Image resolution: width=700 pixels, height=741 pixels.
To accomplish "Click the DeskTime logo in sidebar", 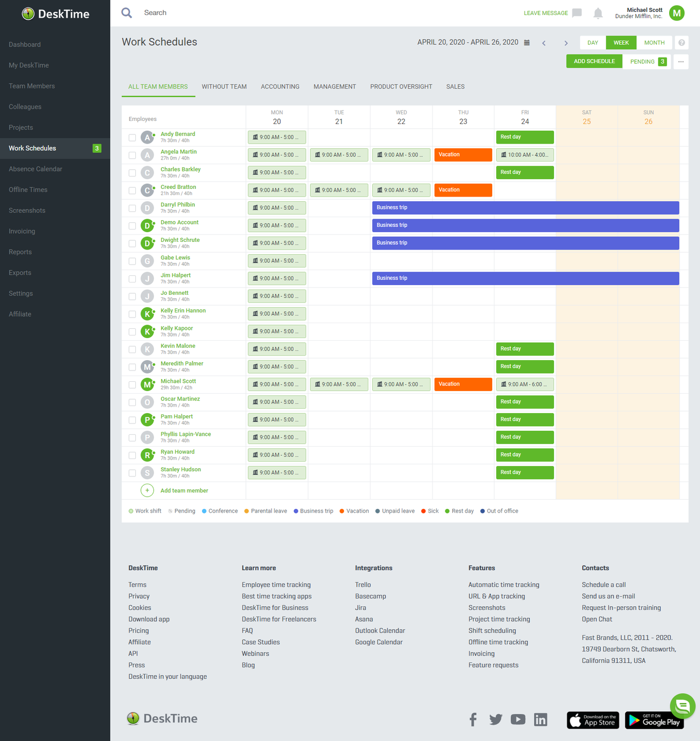I will click(56, 14).
